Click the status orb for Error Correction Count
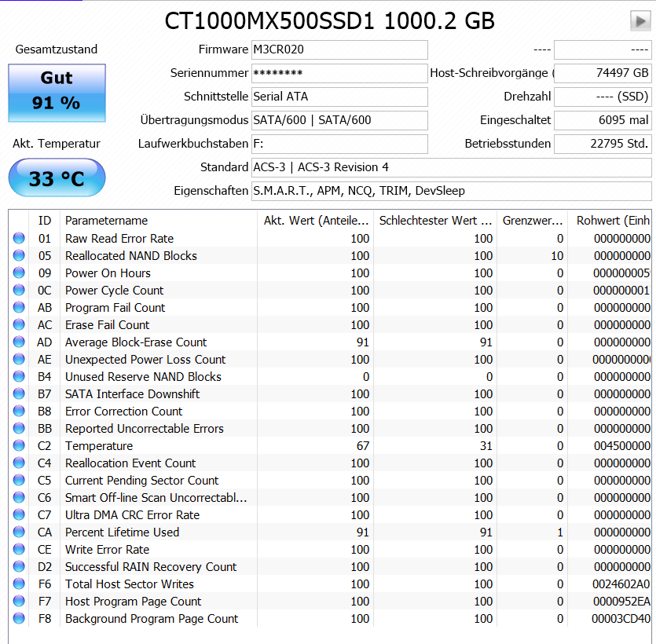The width and height of the screenshot is (656, 644). coord(19,411)
